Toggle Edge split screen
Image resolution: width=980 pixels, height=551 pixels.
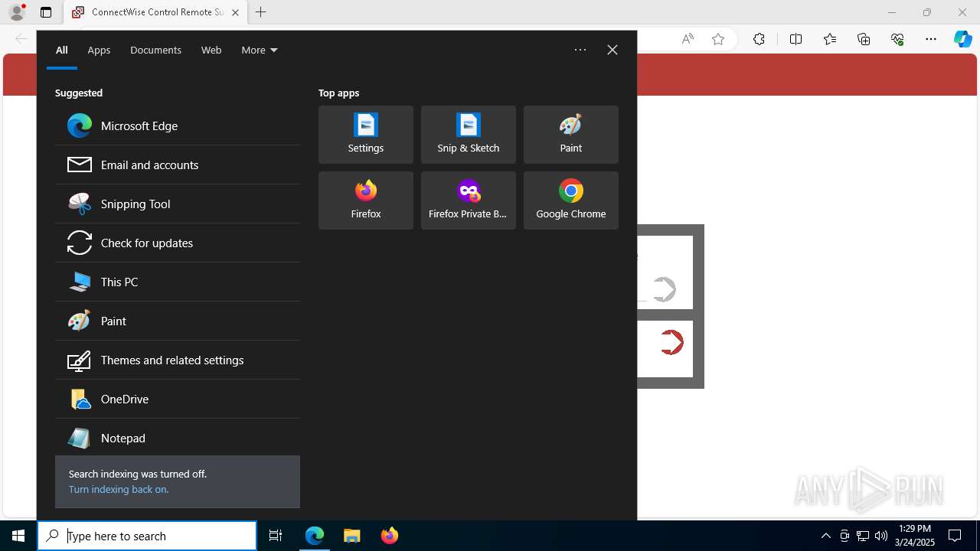pos(795,39)
